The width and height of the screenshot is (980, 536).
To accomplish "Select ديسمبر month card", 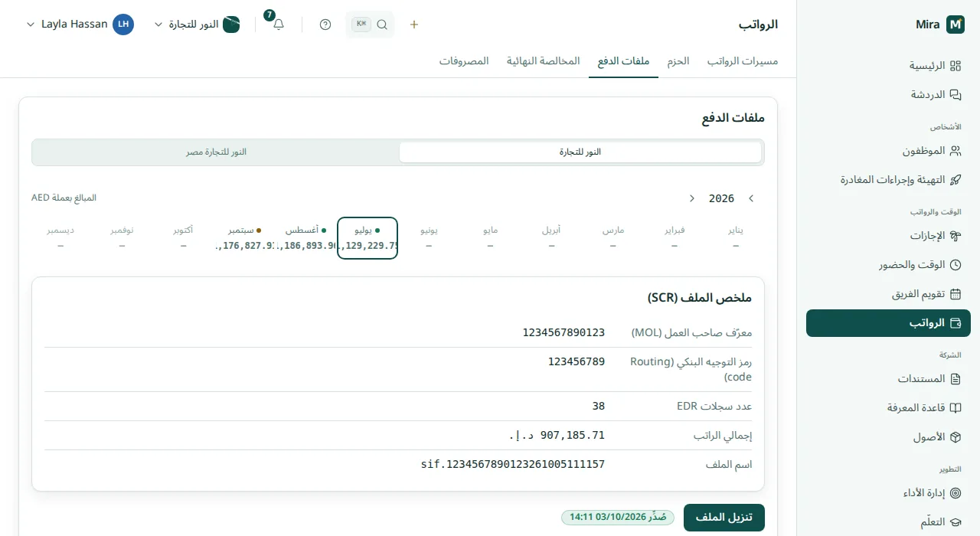I will (60, 238).
